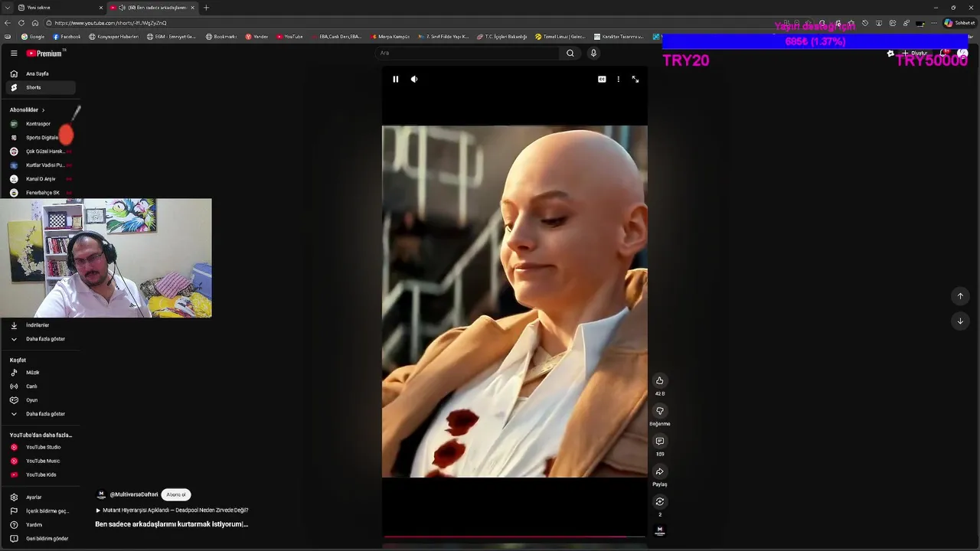Go to the previous Short with up arrow
This screenshot has width=980, height=551.
[960, 296]
